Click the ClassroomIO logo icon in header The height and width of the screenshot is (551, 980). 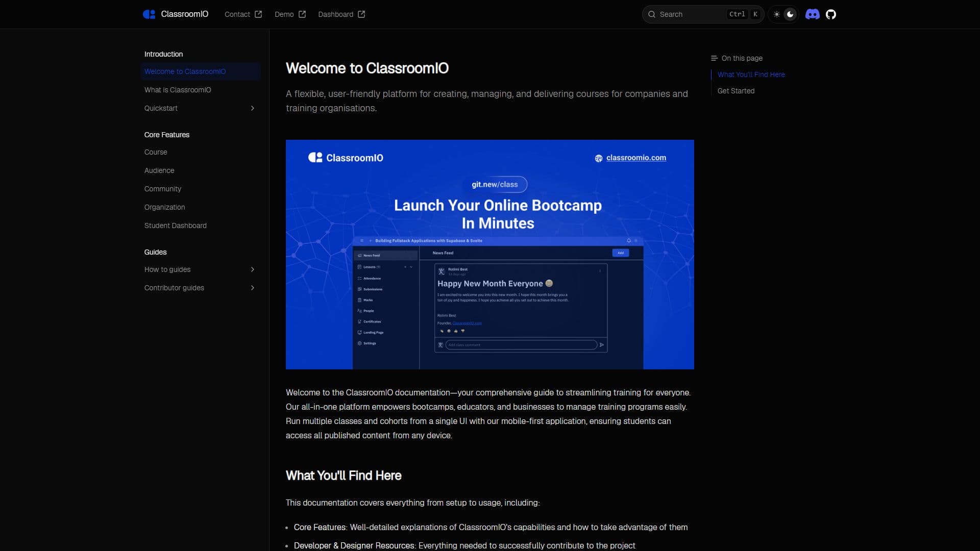(149, 14)
